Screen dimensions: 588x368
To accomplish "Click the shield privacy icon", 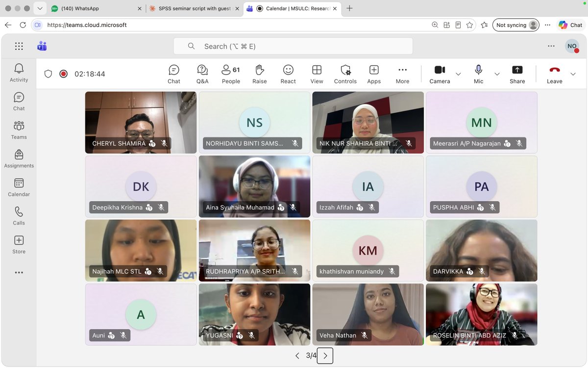I will [48, 74].
